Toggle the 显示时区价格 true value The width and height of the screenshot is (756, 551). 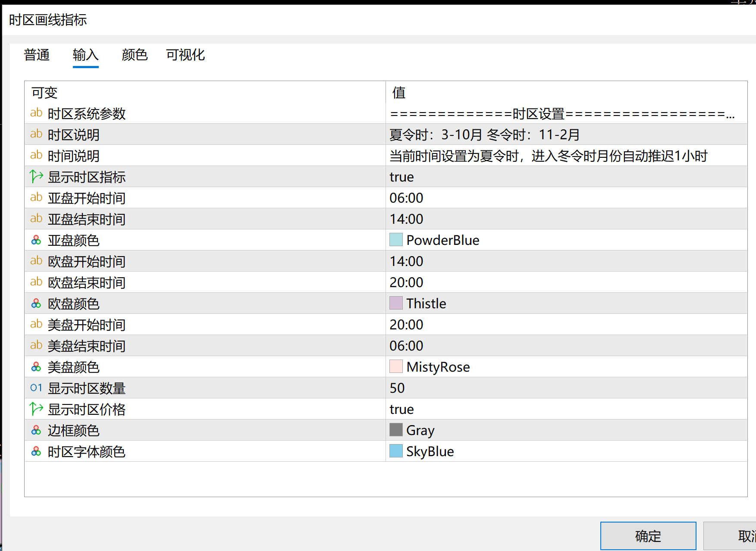[x=402, y=409]
